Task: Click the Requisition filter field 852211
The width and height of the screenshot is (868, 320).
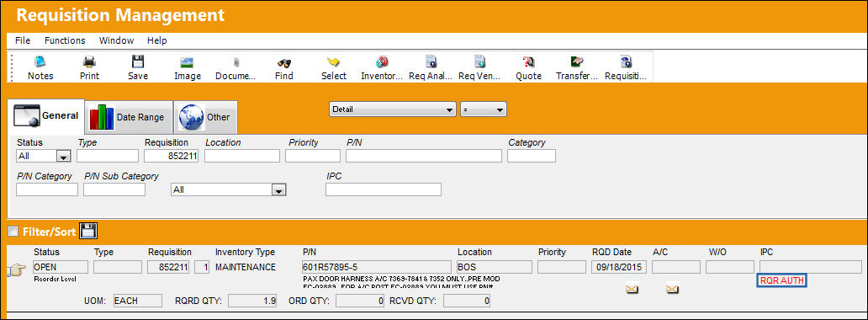Action: (171, 156)
